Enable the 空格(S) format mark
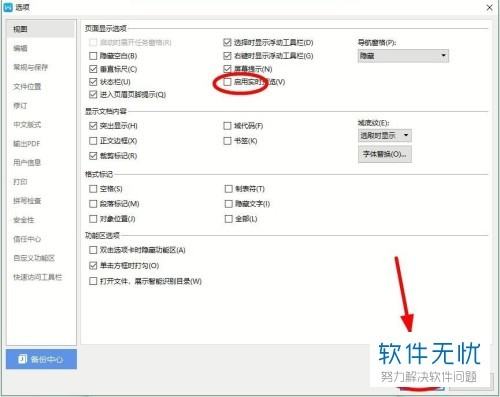500x397 pixels. [93, 189]
